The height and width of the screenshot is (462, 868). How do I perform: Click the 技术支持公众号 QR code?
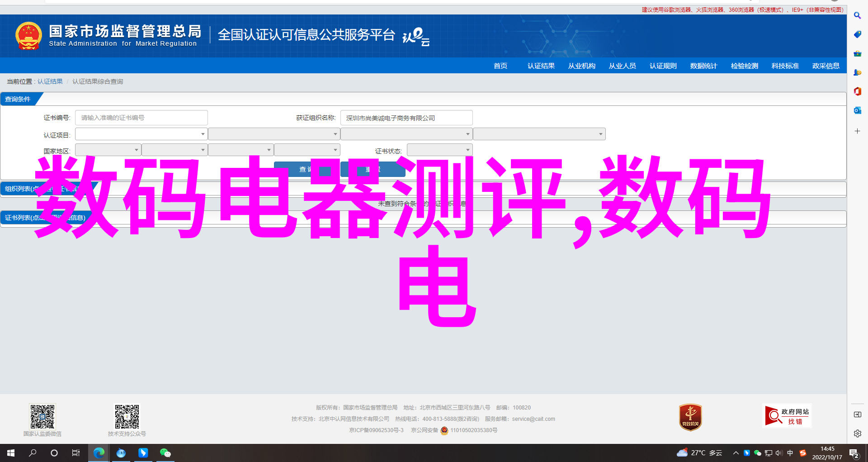127,416
